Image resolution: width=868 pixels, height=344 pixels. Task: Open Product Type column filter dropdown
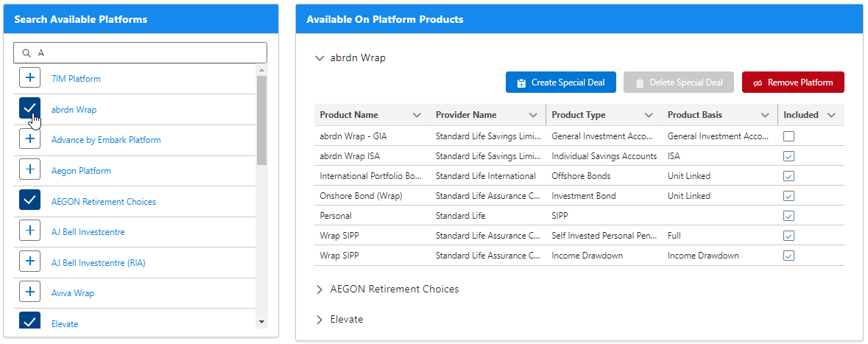point(649,115)
